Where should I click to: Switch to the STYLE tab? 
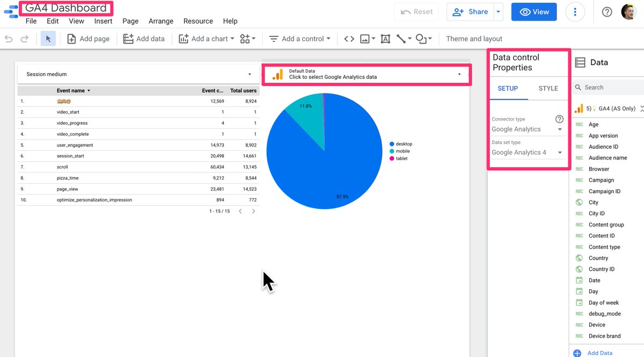(x=548, y=88)
